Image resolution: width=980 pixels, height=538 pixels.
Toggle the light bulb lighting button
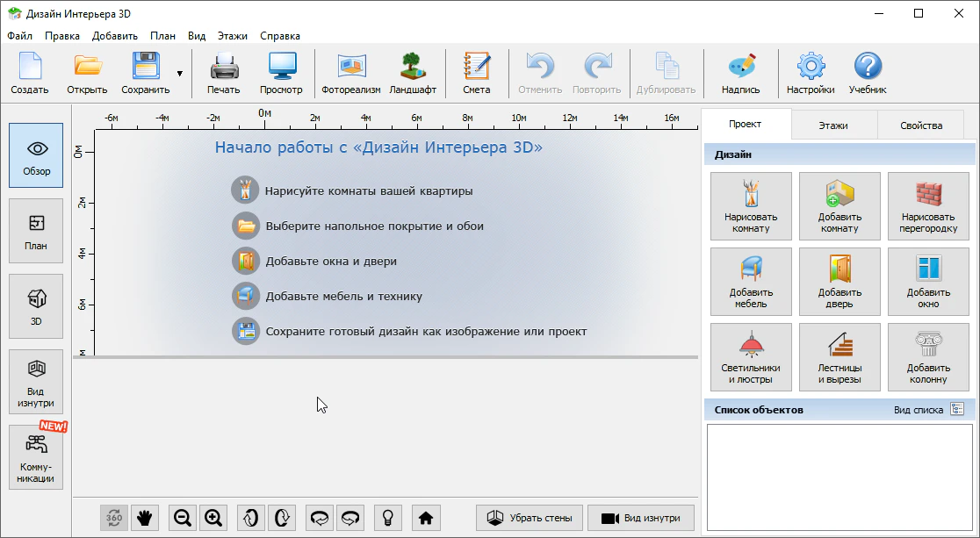point(387,518)
